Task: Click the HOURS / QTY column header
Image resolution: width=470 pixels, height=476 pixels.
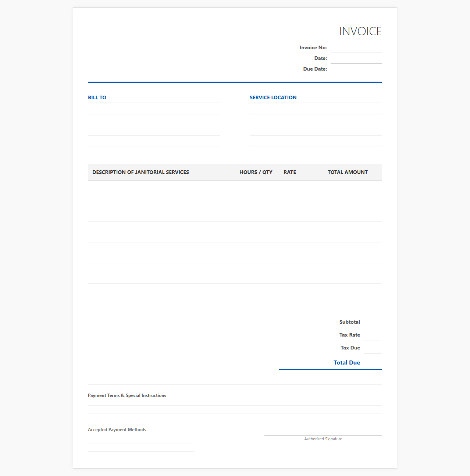Action: (256, 172)
